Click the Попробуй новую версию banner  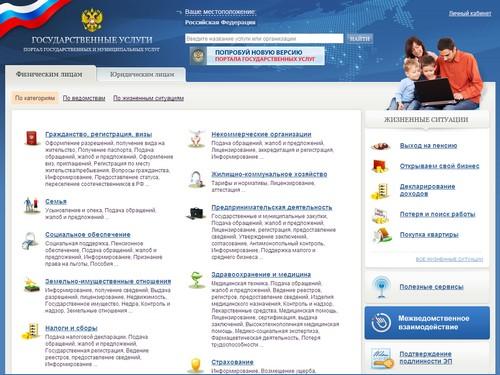(257, 56)
